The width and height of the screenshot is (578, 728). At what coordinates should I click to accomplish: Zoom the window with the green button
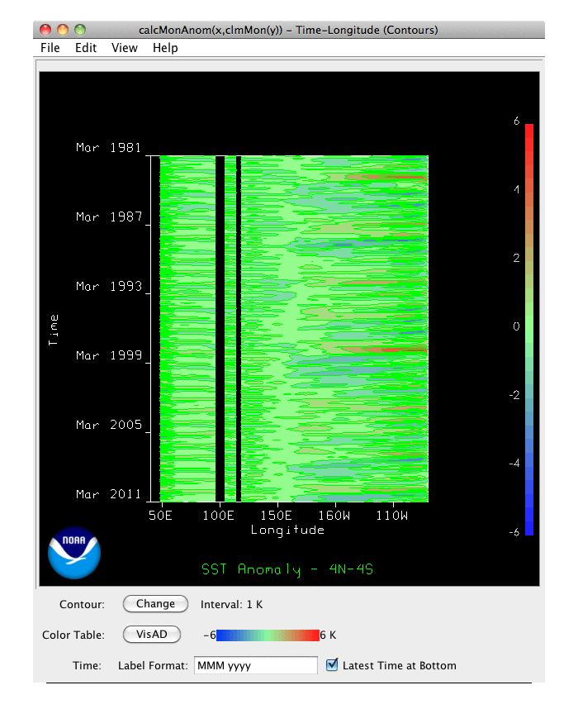click(80, 30)
